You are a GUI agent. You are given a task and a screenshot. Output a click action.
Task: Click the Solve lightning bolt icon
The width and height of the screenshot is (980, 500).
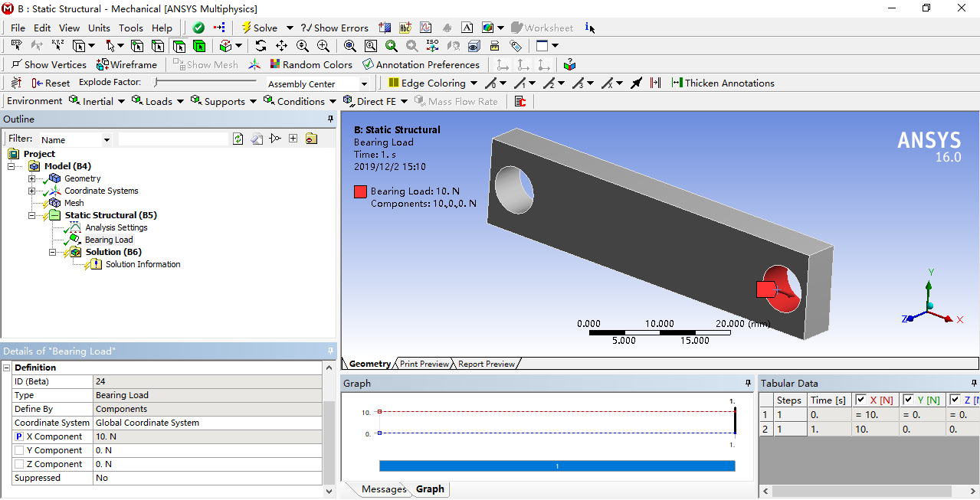tap(247, 28)
